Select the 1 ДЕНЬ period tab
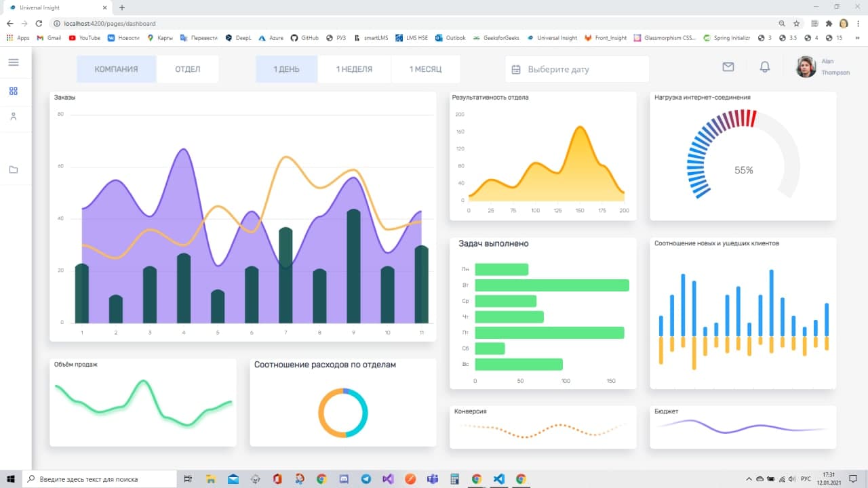The height and width of the screenshot is (488, 868). [286, 69]
